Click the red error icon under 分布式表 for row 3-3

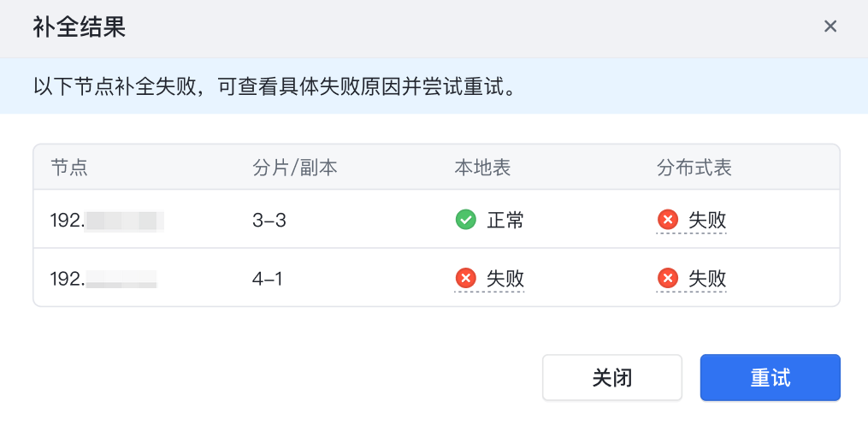(668, 220)
